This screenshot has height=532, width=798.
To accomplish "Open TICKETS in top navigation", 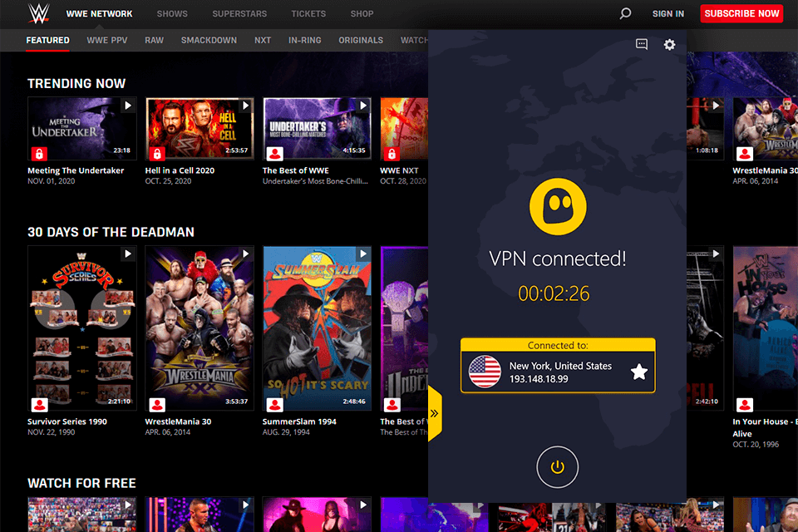I will tap(308, 14).
